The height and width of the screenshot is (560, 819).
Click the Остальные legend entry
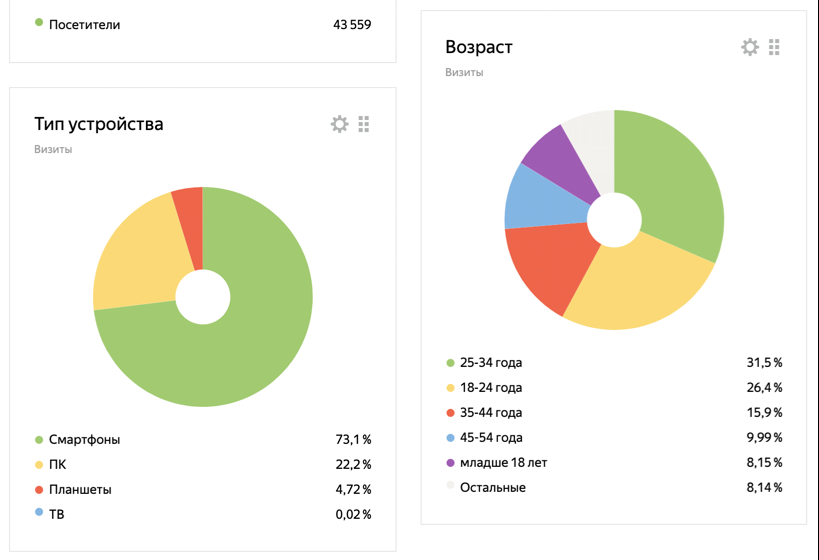point(493,487)
